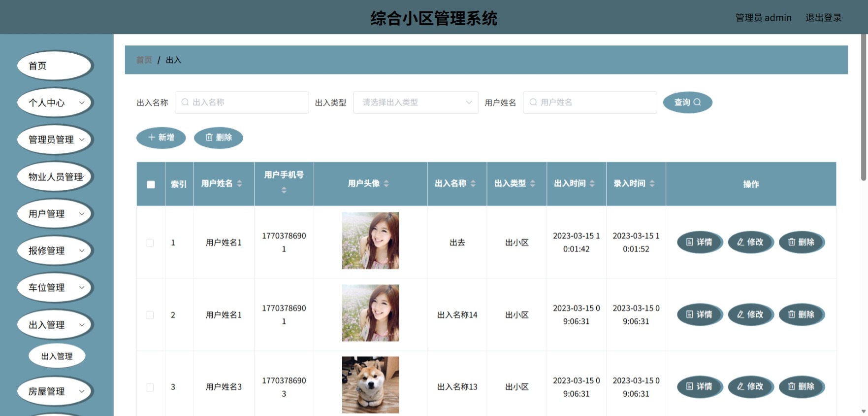The height and width of the screenshot is (416, 868).
Task: Check the checkbox for row 3
Action: [x=150, y=387]
